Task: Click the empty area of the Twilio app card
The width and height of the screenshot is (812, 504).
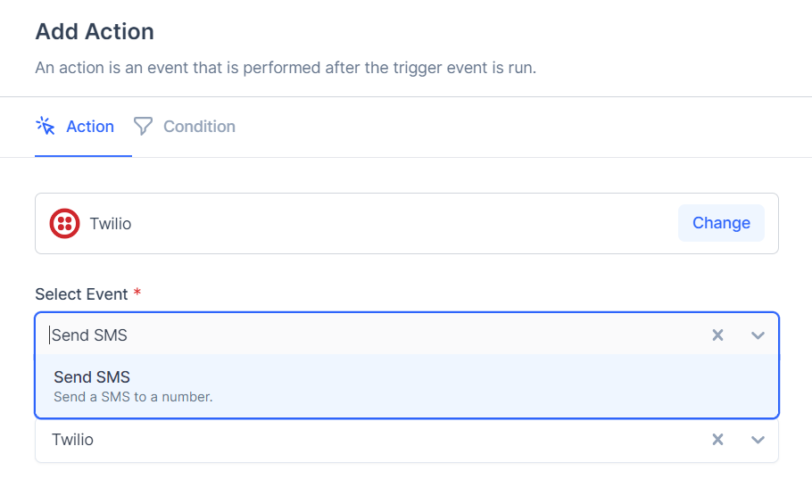Action: click(x=404, y=224)
